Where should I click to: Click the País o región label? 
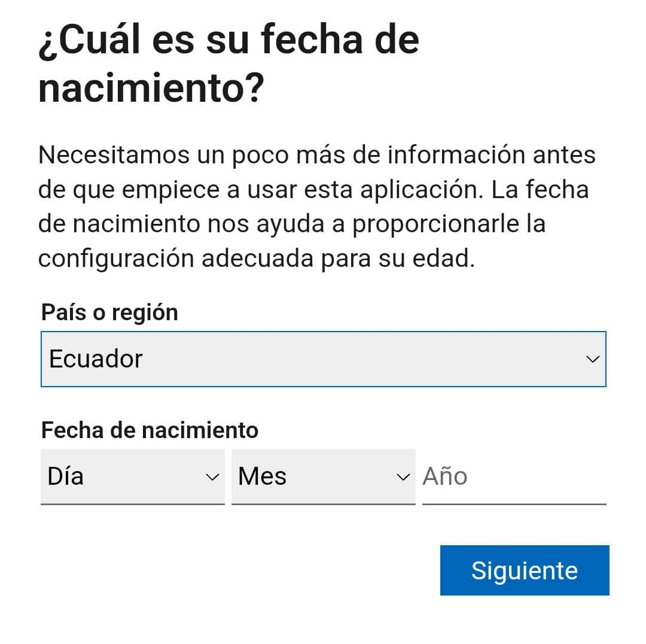[x=109, y=312]
